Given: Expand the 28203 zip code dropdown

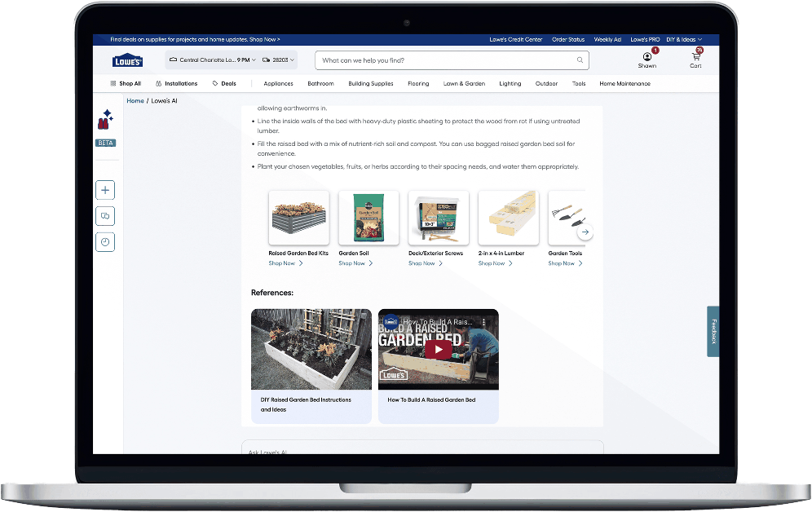Looking at the screenshot, I should 279,60.
